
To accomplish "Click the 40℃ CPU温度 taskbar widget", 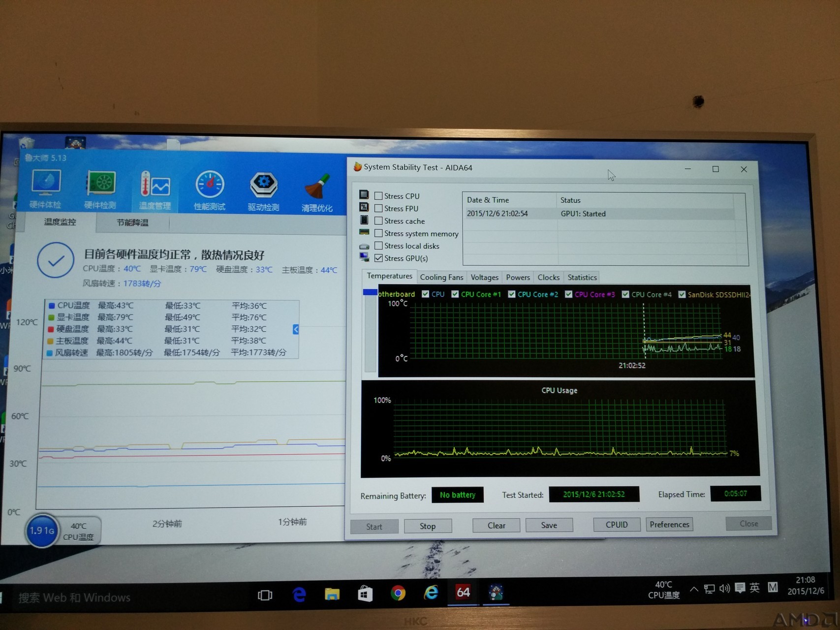I will pyautogui.click(x=664, y=590).
